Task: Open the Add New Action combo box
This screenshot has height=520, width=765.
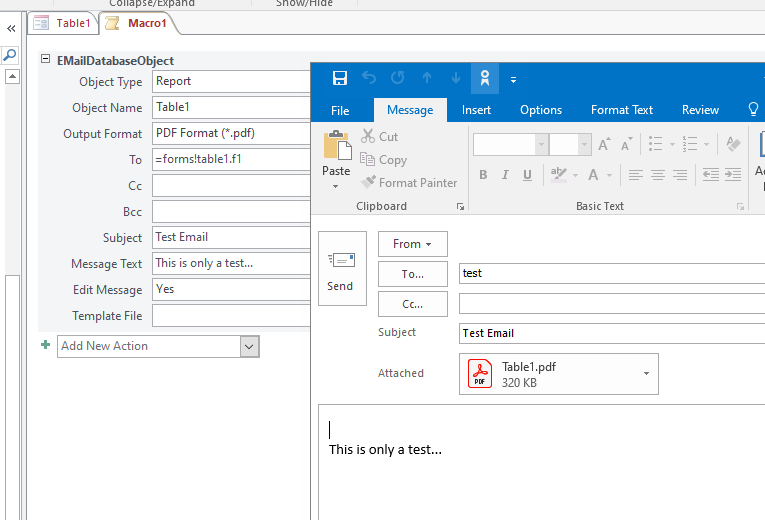Action: (x=158, y=346)
